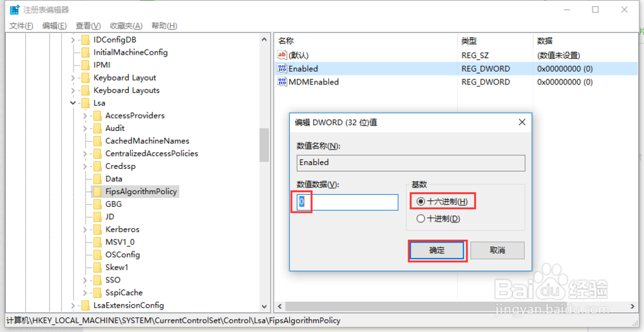Click the Audit folder icon
644x332 pixels.
tap(97, 128)
